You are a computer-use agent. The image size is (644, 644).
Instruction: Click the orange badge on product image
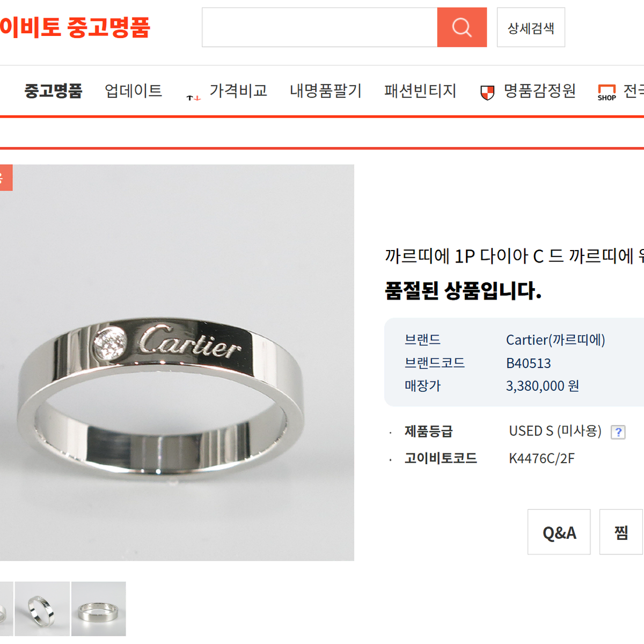[6, 178]
